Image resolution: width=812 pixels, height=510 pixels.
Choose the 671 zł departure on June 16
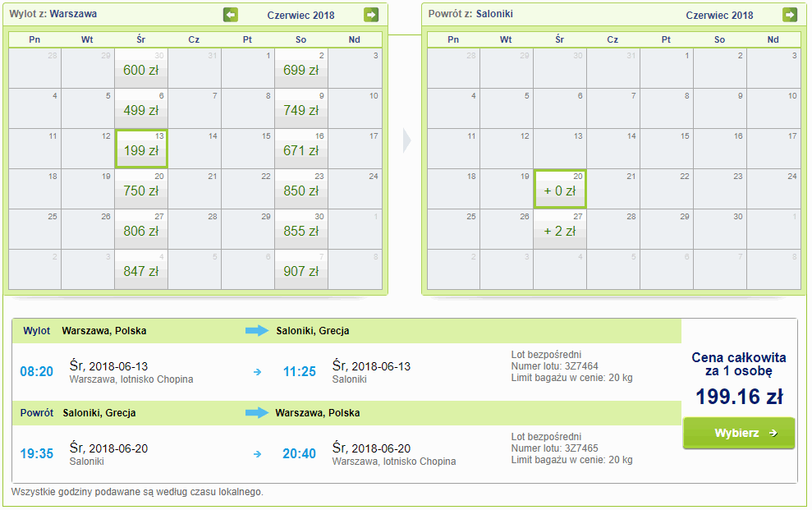click(x=301, y=150)
